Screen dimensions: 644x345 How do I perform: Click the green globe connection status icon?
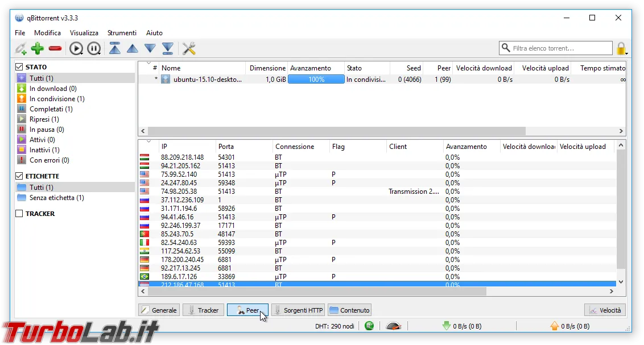pos(369,326)
